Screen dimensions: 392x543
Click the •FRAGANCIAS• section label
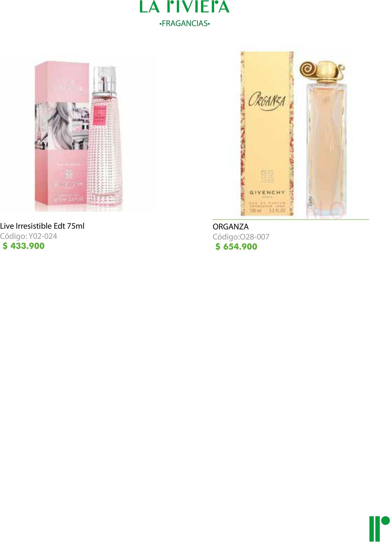[184, 24]
